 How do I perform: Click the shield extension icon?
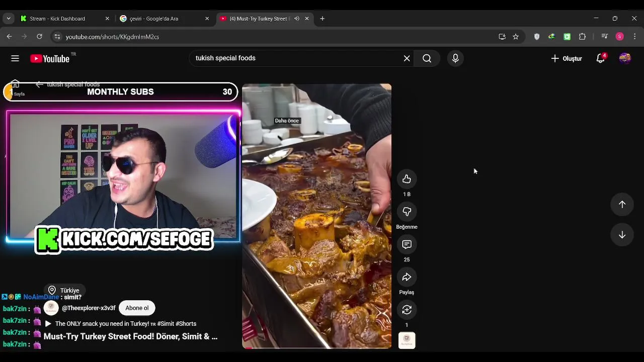[537, 37]
